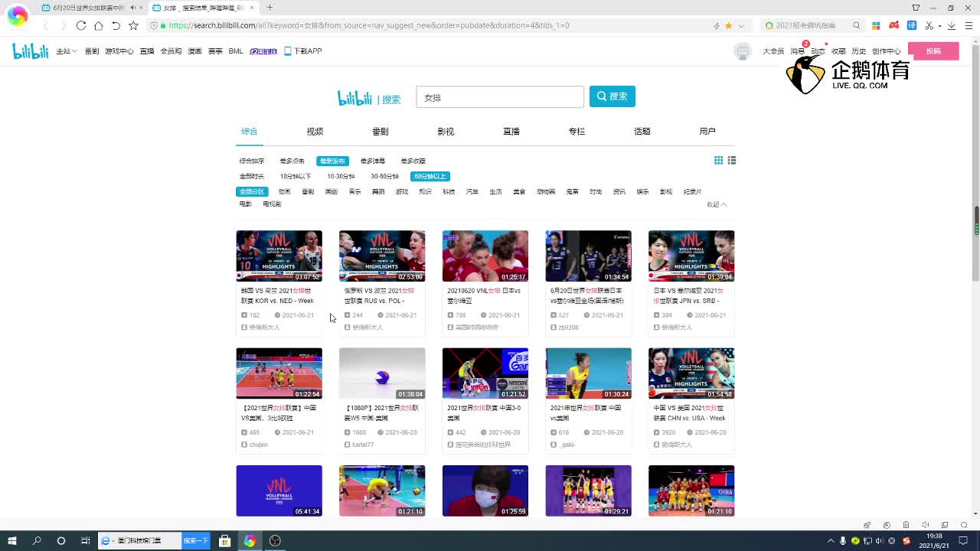Click the browser refresh icon
980x551 pixels.
(x=81, y=25)
